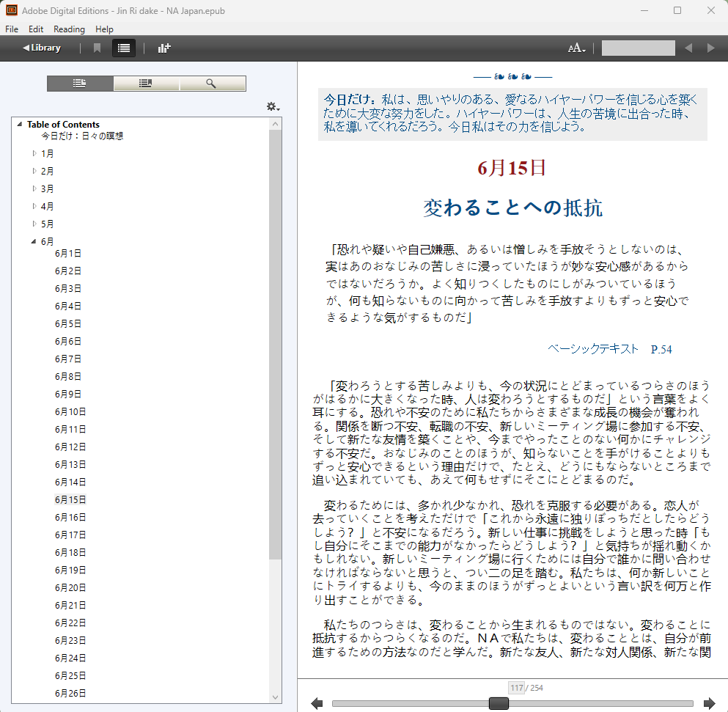Go to the 6月10日 entry
Screen dimensions: 728x712
click(70, 412)
